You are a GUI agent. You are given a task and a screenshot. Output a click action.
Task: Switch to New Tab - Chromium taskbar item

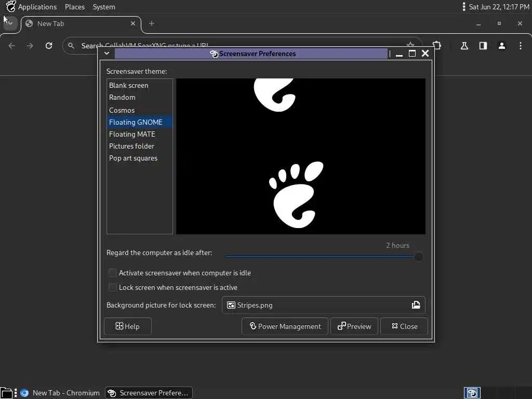60,393
